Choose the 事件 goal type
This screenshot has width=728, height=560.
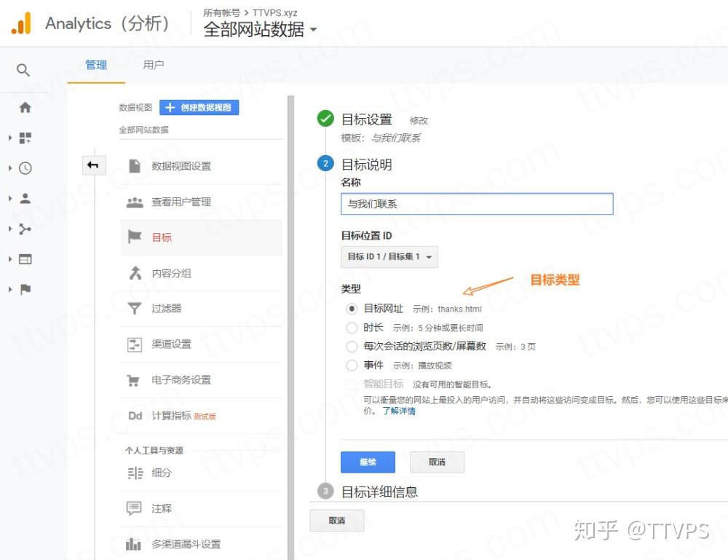(352, 365)
